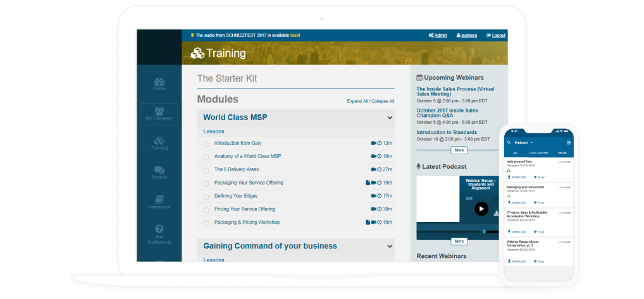Select the ALL tab in phone app
Image resolution: width=644 pixels, height=299 pixels.
[x=516, y=152]
